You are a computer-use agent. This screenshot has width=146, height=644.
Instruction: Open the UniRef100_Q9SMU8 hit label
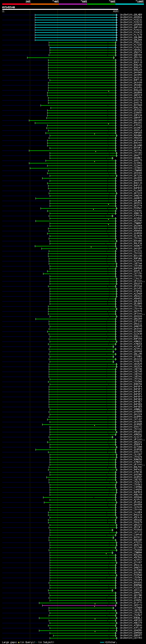pyautogui.click(x=131, y=25)
